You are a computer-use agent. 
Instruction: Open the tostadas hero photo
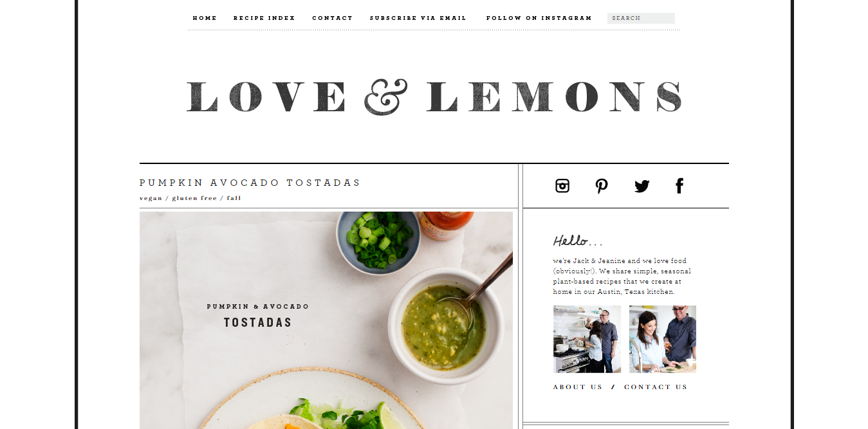point(326,320)
